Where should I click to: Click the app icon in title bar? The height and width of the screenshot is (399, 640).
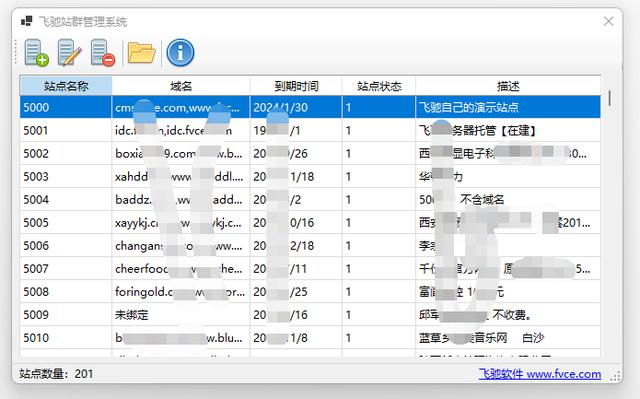[x=27, y=21]
